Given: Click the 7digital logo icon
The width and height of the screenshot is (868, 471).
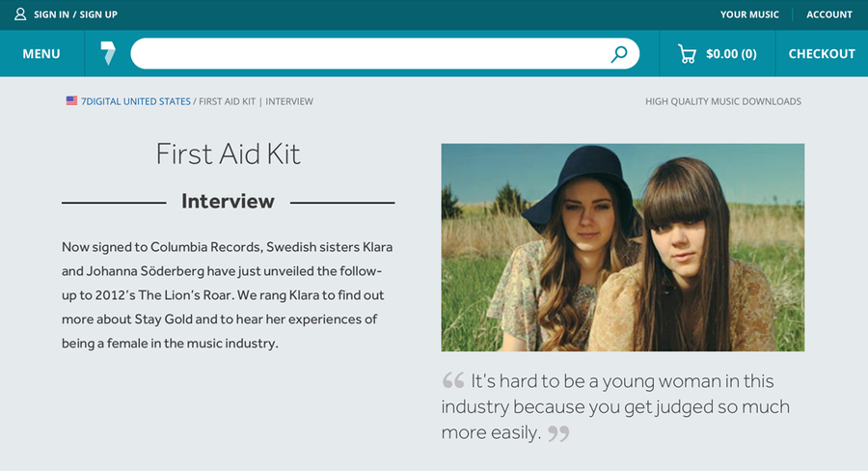Looking at the screenshot, I should pos(108,54).
